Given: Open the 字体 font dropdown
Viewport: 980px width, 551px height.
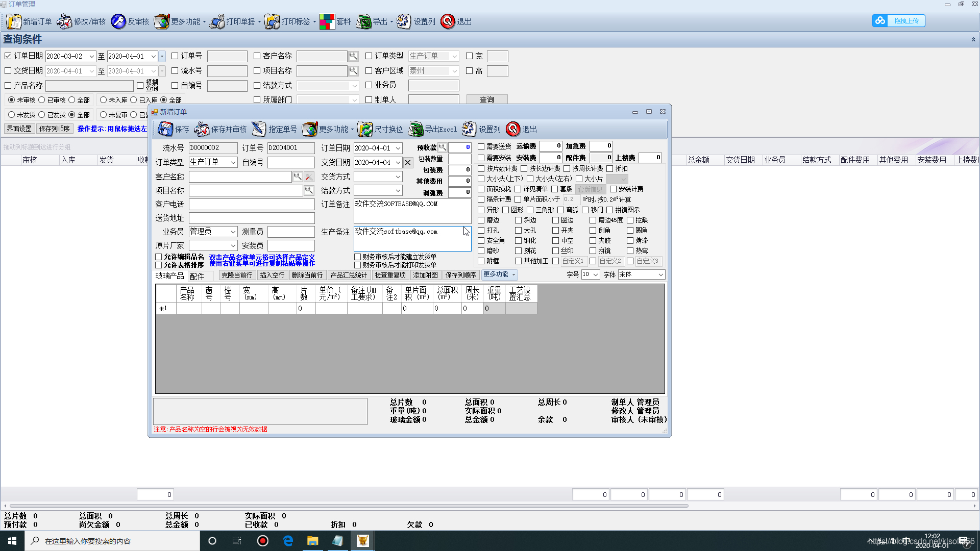Looking at the screenshot, I should (x=660, y=274).
